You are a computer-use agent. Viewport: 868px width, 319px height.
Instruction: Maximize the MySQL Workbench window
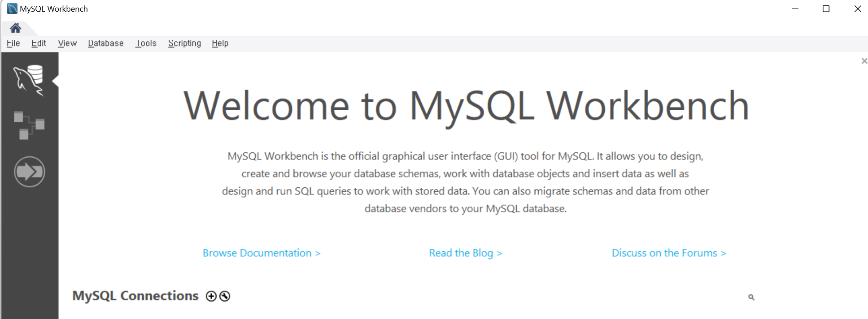(826, 9)
